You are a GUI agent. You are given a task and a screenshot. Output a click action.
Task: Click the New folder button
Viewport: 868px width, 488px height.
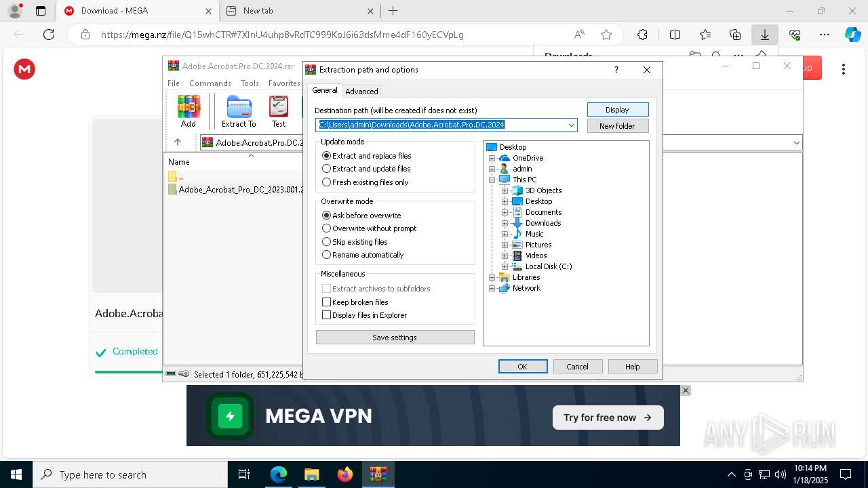[x=618, y=126]
